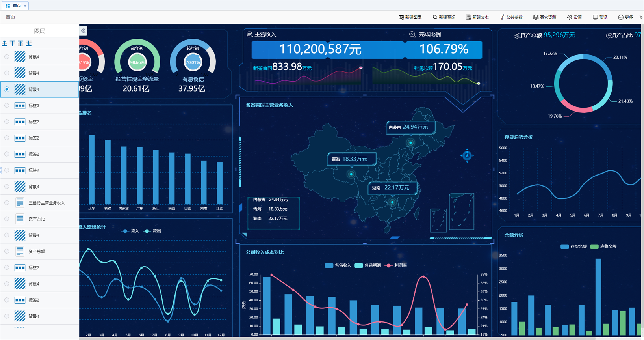Screen dimensions: 644x340
Task: Select the 三省份主营业务收入 layer radio button
Action: click(7, 203)
